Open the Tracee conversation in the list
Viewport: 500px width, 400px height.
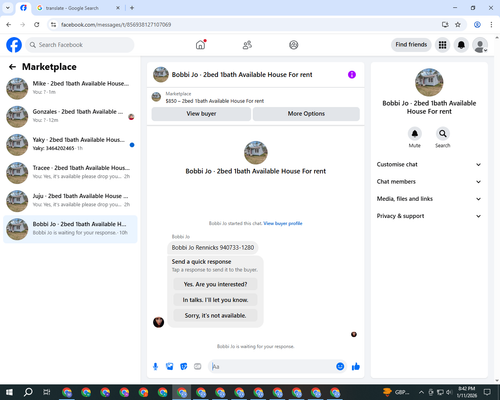point(70,173)
